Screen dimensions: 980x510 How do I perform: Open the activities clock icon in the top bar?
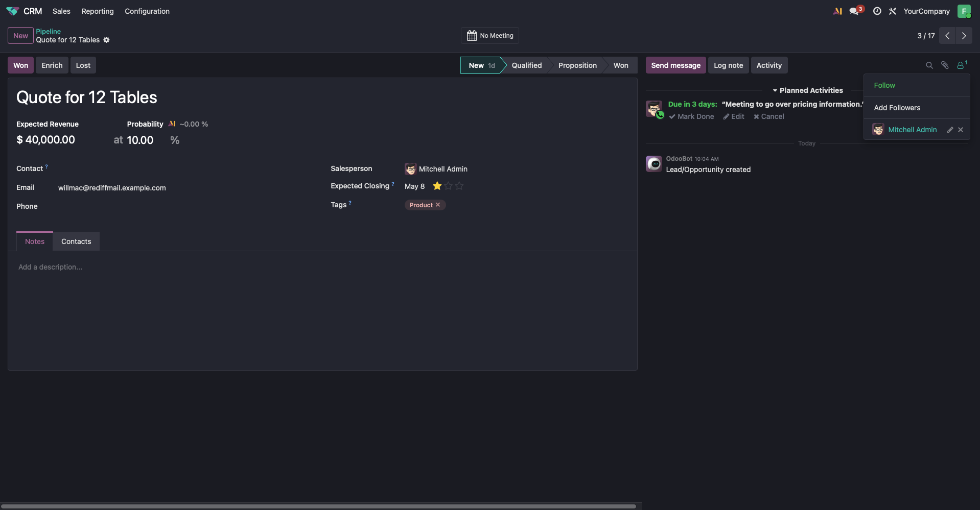tap(877, 11)
